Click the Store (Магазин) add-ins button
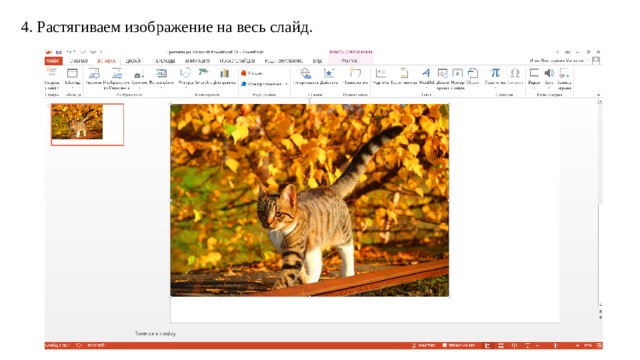Screen dimensions: 640x360 click(252, 73)
